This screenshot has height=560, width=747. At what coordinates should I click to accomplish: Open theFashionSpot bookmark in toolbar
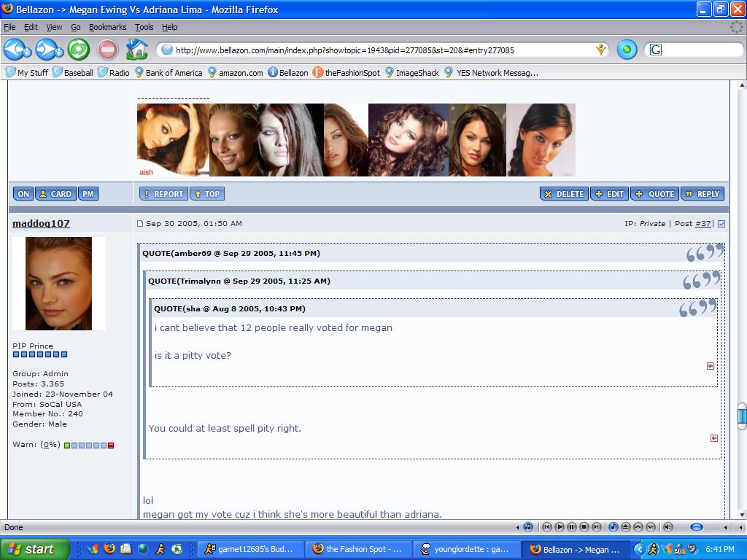coord(346,73)
